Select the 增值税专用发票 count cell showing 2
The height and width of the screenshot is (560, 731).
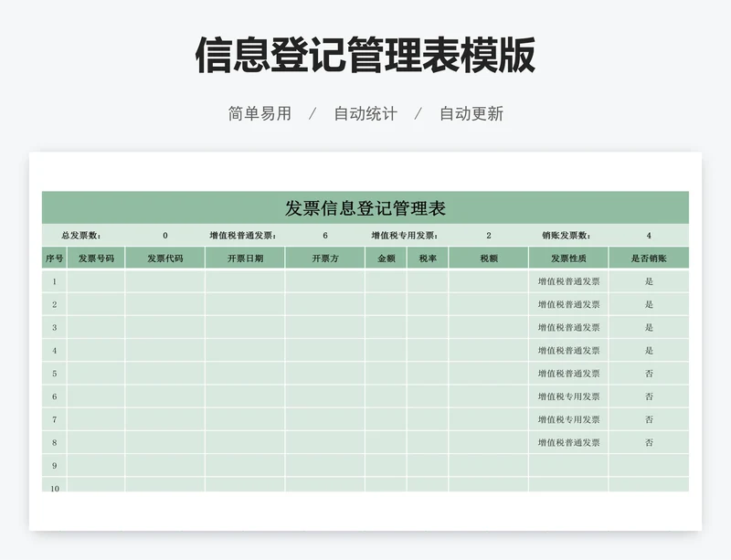point(488,236)
